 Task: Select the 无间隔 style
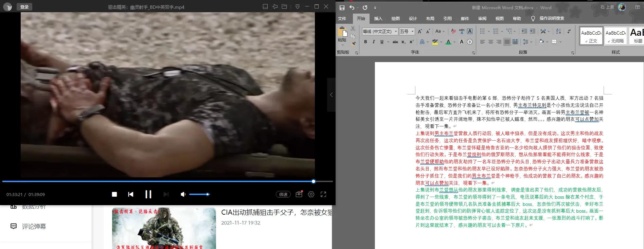[x=616, y=36]
